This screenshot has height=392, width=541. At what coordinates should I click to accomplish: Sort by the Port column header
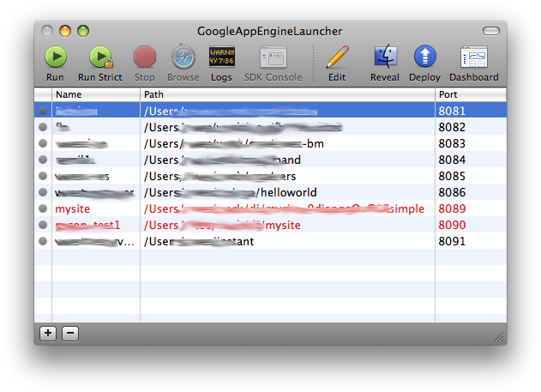coord(470,93)
